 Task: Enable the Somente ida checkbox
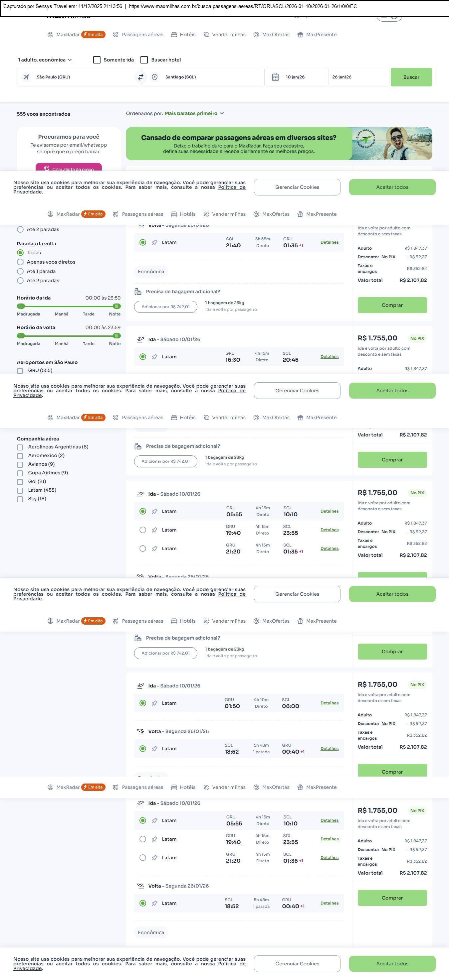click(x=97, y=60)
